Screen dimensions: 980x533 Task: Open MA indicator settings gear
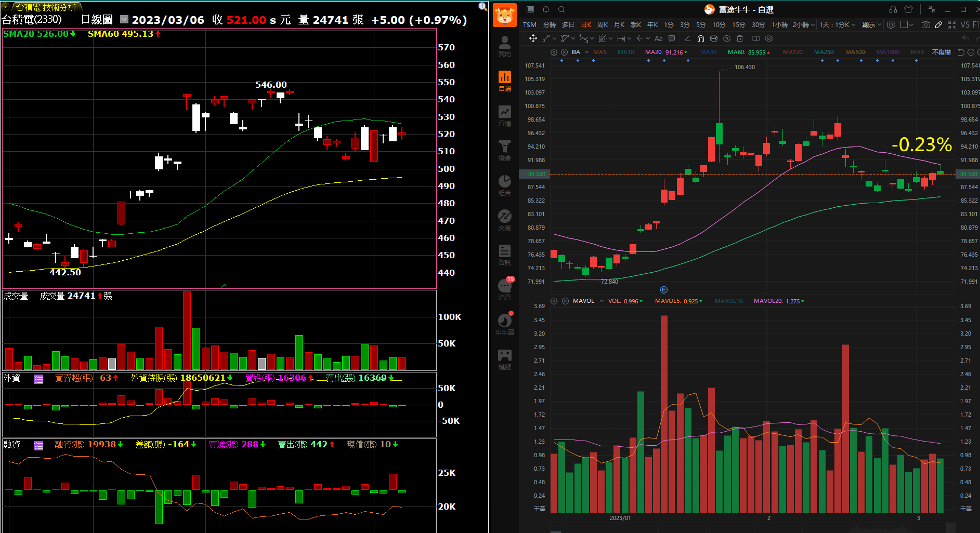pyautogui.click(x=554, y=52)
